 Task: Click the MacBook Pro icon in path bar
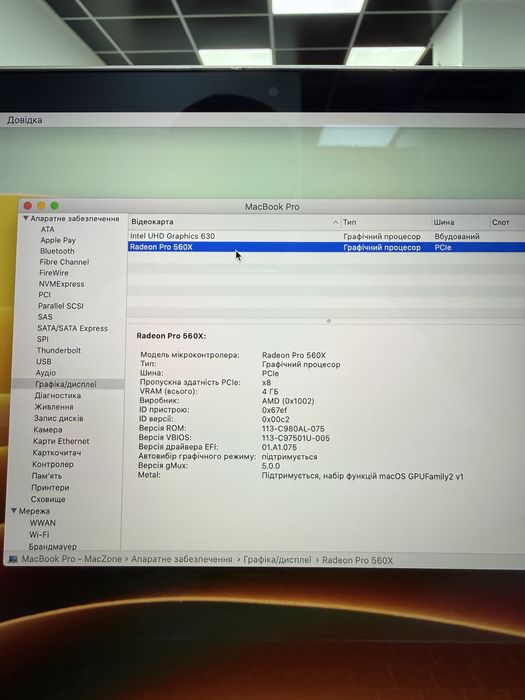(x=13, y=559)
